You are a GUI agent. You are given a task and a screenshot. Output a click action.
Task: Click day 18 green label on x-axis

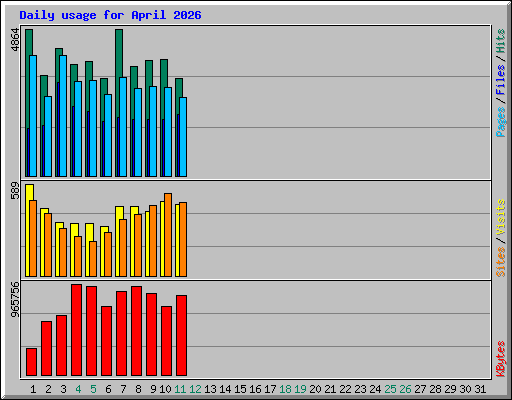(x=285, y=389)
